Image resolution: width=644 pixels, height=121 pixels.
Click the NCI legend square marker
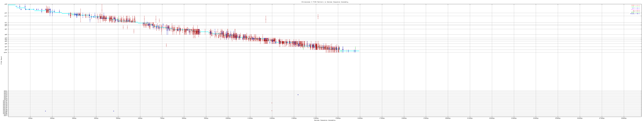638,8
